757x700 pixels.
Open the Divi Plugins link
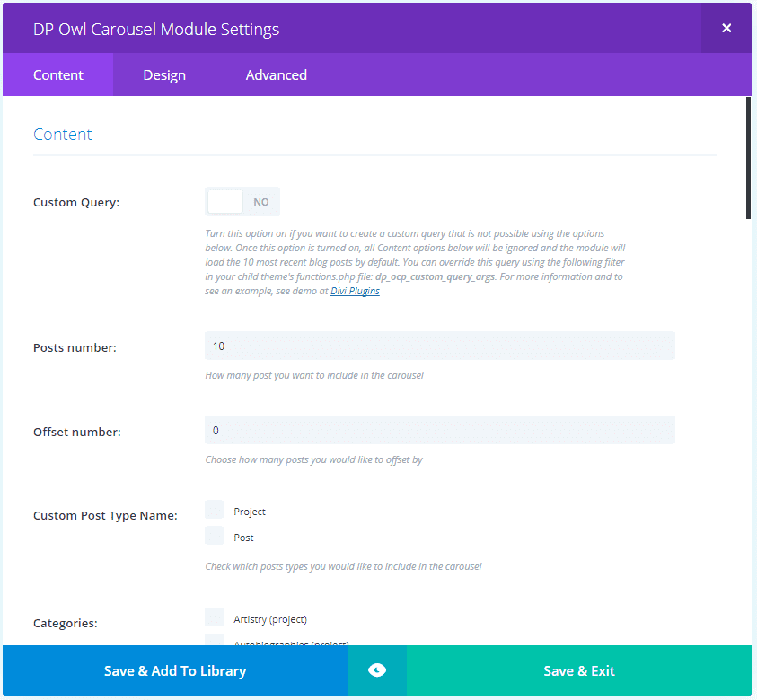coord(355,292)
